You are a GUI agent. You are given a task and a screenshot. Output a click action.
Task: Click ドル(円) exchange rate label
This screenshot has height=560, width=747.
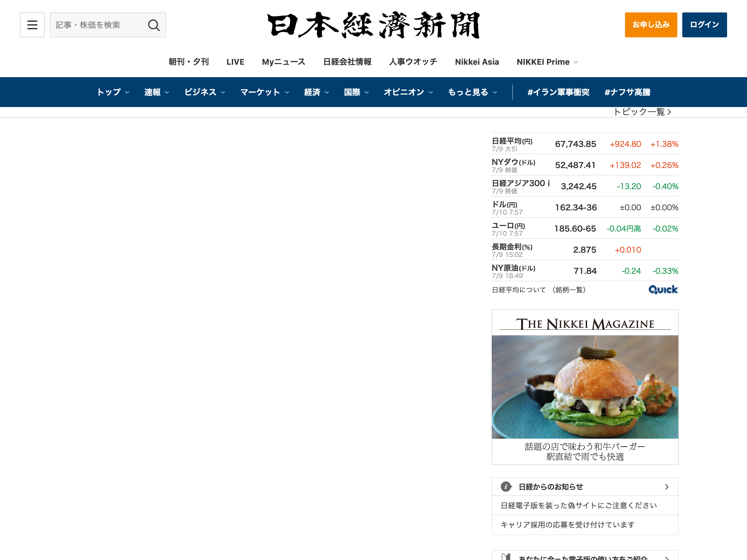[x=505, y=205]
